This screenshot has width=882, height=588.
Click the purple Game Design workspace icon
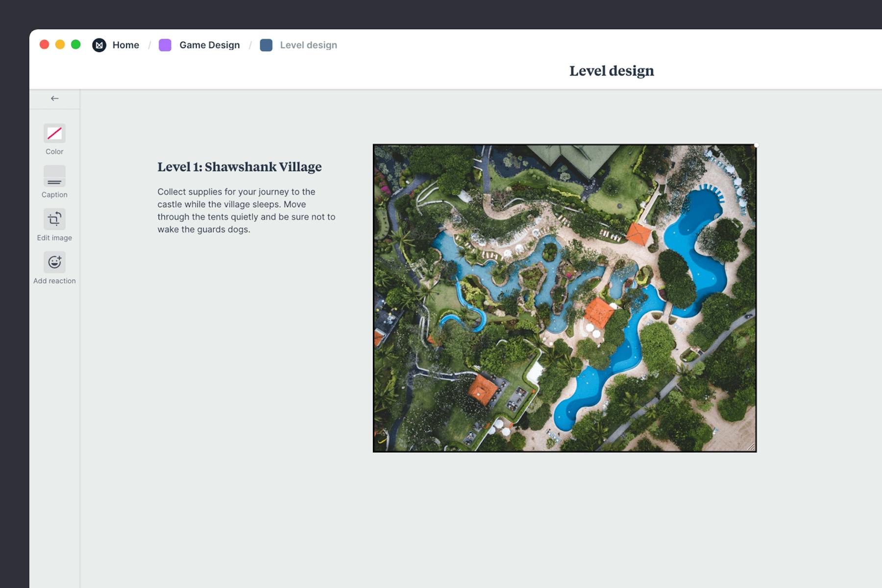coord(165,45)
